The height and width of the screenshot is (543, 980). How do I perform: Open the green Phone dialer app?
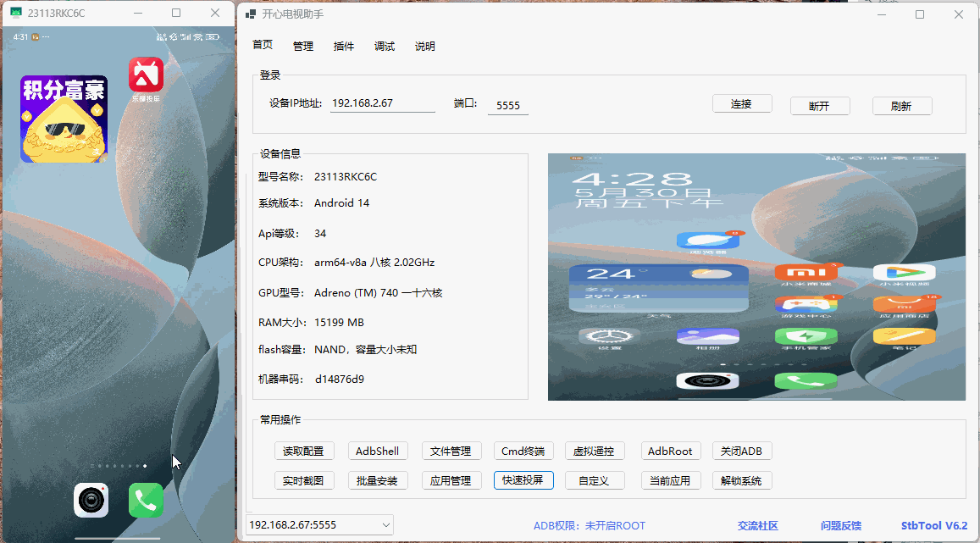click(x=146, y=500)
